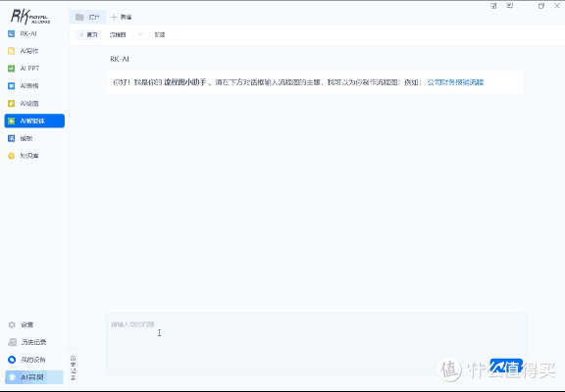Open 历史记录 in the bottom sidebar
The height and width of the screenshot is (392, 565).
[x=27, y=342]
